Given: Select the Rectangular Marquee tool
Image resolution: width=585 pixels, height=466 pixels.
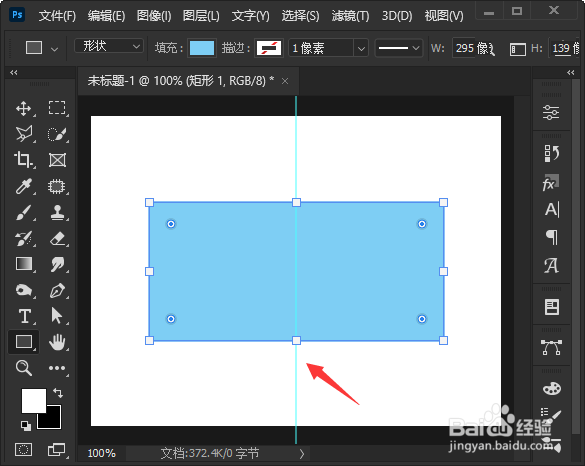Looking at the screenshot, I should coord(57,108).
